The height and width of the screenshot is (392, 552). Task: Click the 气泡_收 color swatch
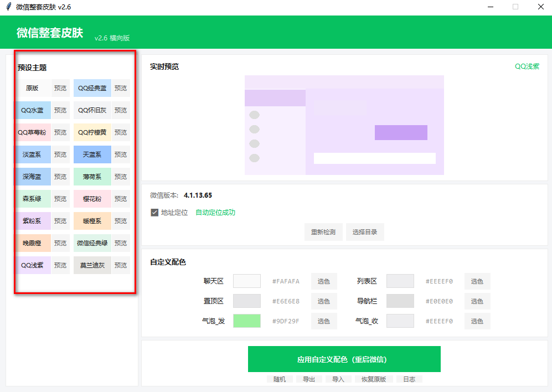[400, 321]
